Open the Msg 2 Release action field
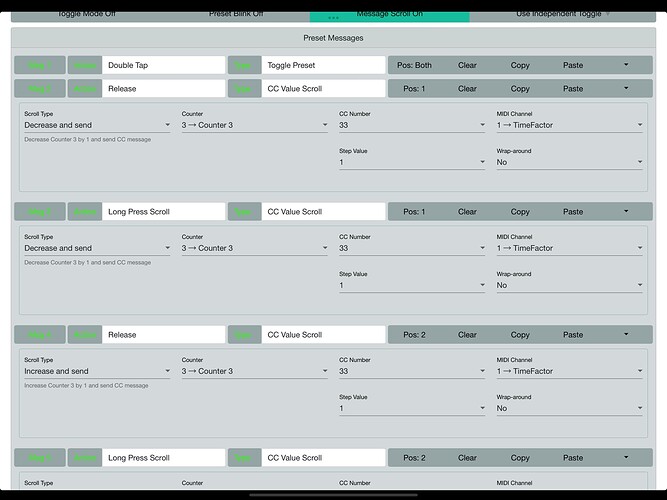The width and height of the screenshot is (667, 500). click(x=163, y=89)
